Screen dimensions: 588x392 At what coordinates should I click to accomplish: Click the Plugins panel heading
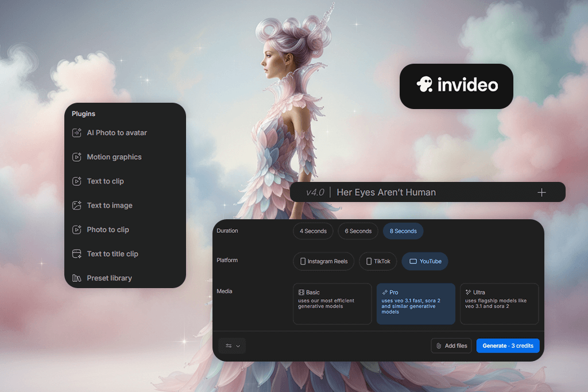click(x=84, y=114)
